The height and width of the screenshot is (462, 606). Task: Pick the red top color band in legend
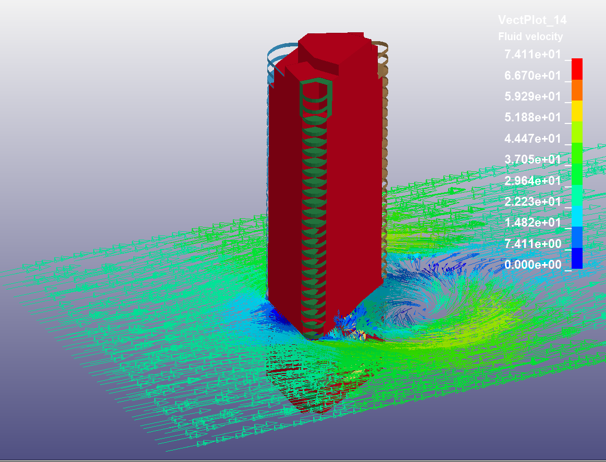tap(577, 69)
